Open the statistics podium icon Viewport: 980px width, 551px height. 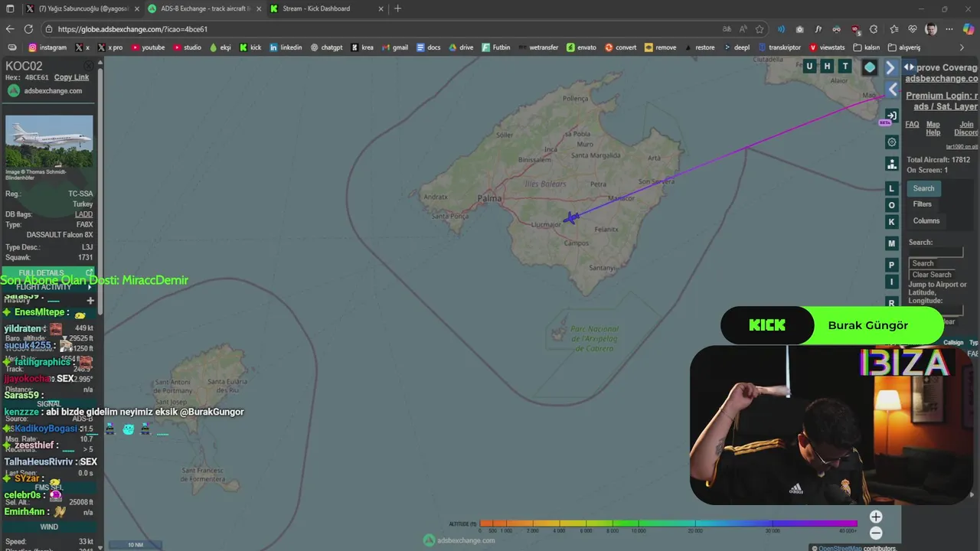(891, 164)
